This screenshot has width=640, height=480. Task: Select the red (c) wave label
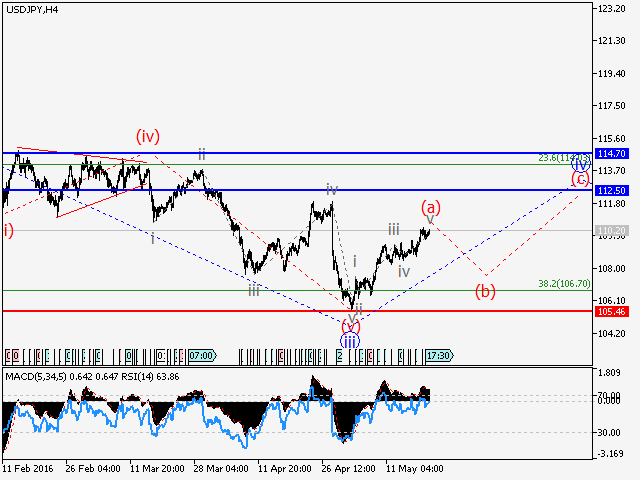(580, 179)
